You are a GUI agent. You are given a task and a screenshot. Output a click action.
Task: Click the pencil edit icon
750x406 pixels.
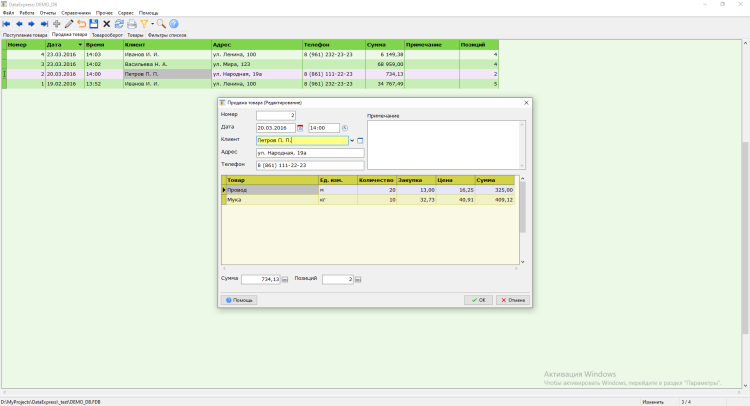[x=69, y=24]
